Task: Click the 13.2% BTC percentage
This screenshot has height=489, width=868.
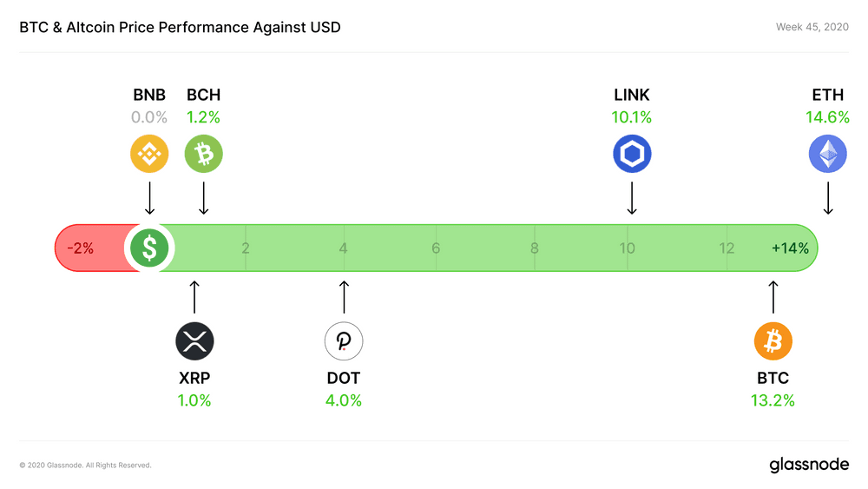Action: [773, 400]
